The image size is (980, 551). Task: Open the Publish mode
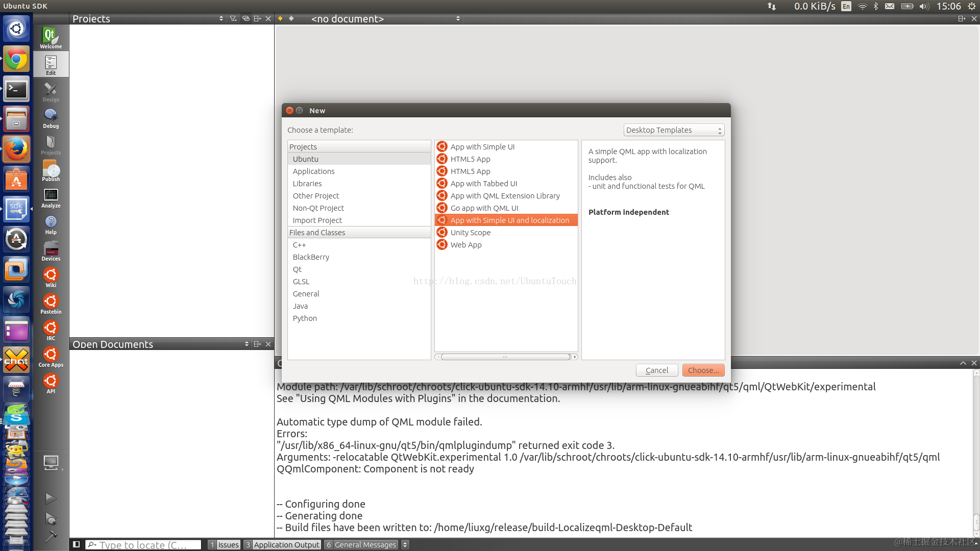tap(51, 171)
